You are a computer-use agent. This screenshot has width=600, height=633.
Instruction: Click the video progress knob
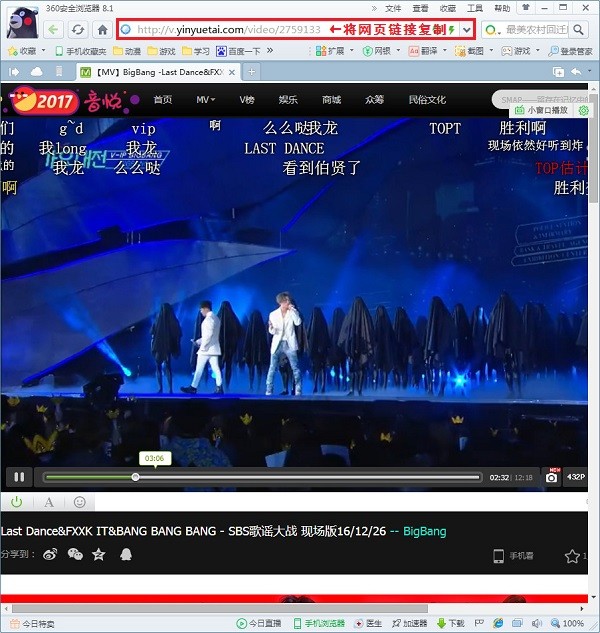pos(135,477)
